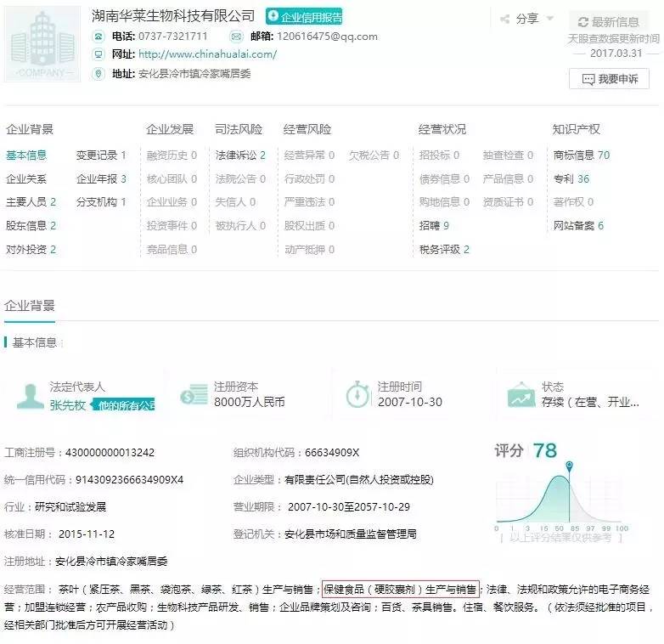
Task: Click the stopwatch icon for 注册时间
Action: pyautogui.click(x=357, y=394)
